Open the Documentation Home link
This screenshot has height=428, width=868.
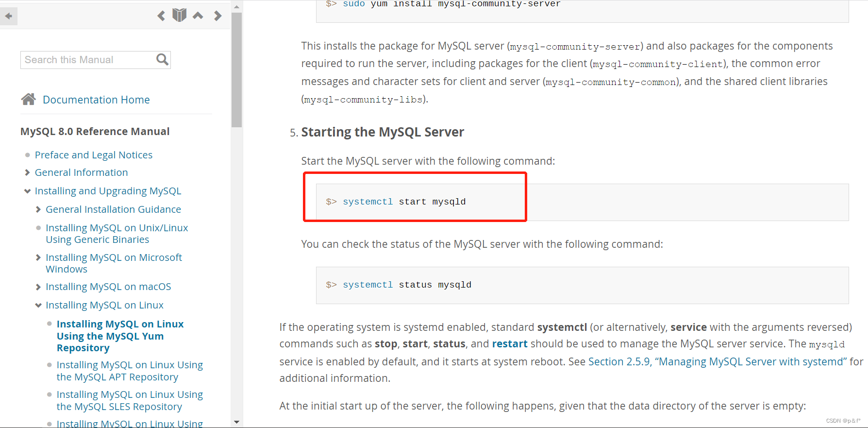[x=96, y=99]
